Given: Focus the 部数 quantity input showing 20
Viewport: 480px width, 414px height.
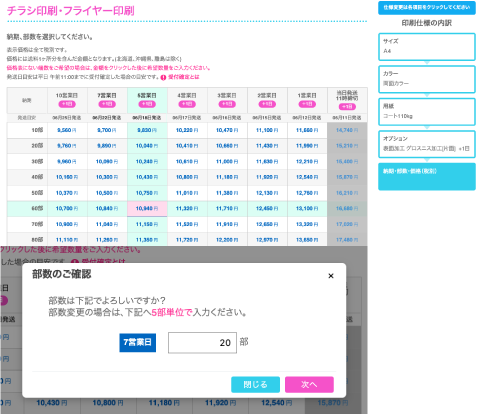Looking at the screenshot, I should pyautogui.click(x=202, y=342).
